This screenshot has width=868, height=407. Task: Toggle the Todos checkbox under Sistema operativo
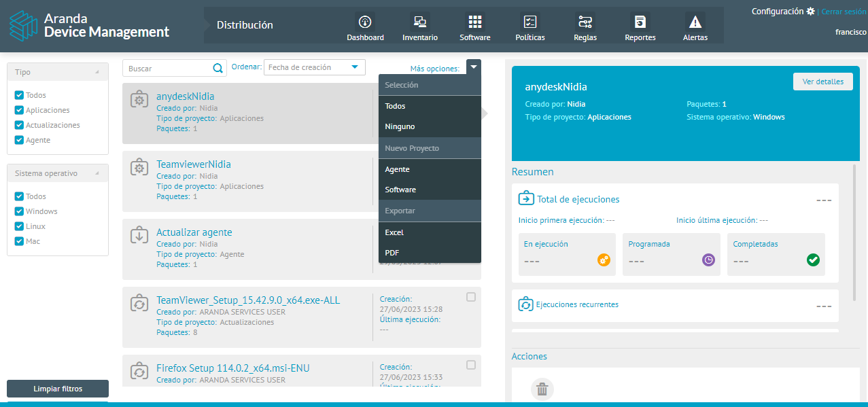(19, 196)
